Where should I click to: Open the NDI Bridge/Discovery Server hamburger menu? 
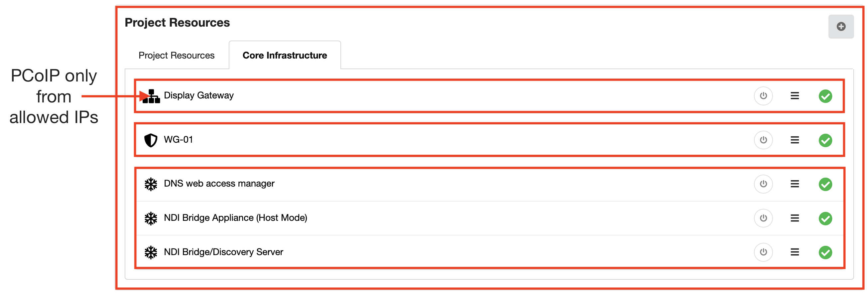click(795, 252)
